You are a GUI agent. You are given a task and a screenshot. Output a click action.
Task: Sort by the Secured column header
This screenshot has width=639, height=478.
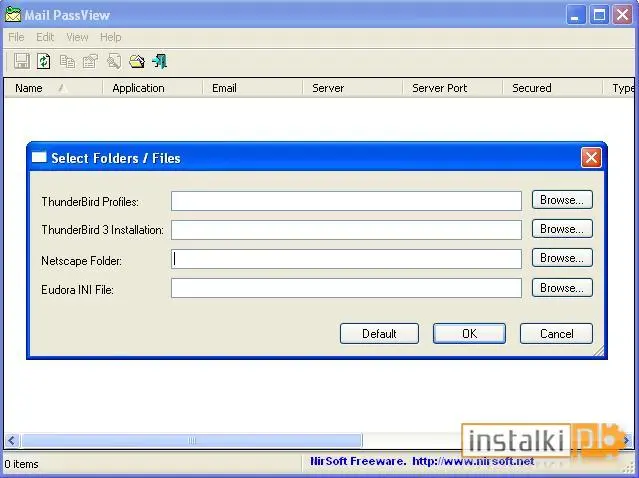[x=553, y=88]
